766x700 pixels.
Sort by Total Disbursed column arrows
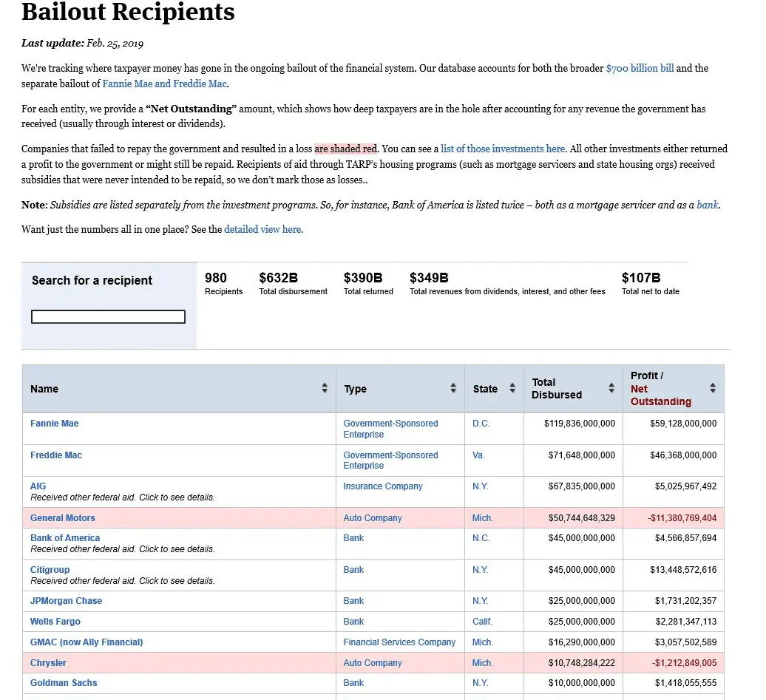click(x=611, y=388)
